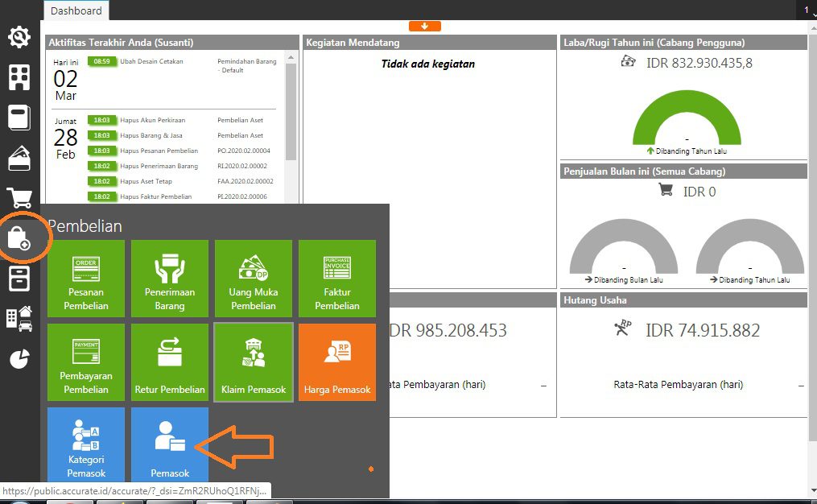Open the pie chart icon in the sidebar

(x=19, y=359)
